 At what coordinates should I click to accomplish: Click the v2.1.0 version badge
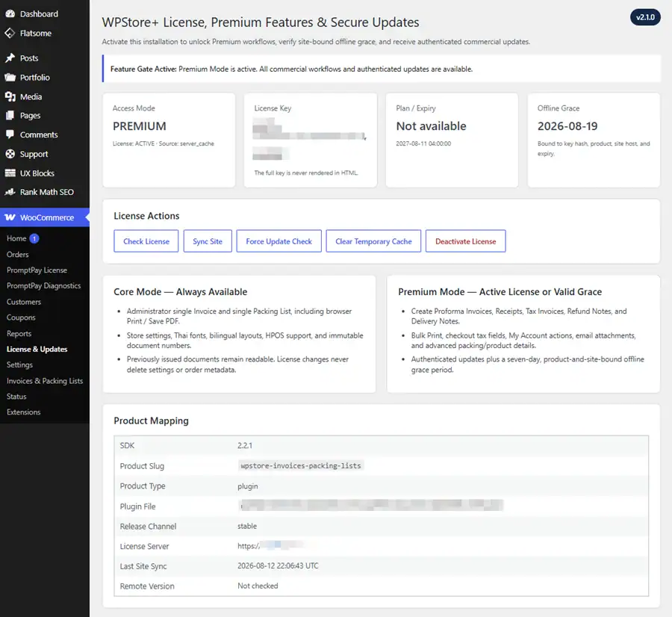pyautogui.click(x=645, y=17)
